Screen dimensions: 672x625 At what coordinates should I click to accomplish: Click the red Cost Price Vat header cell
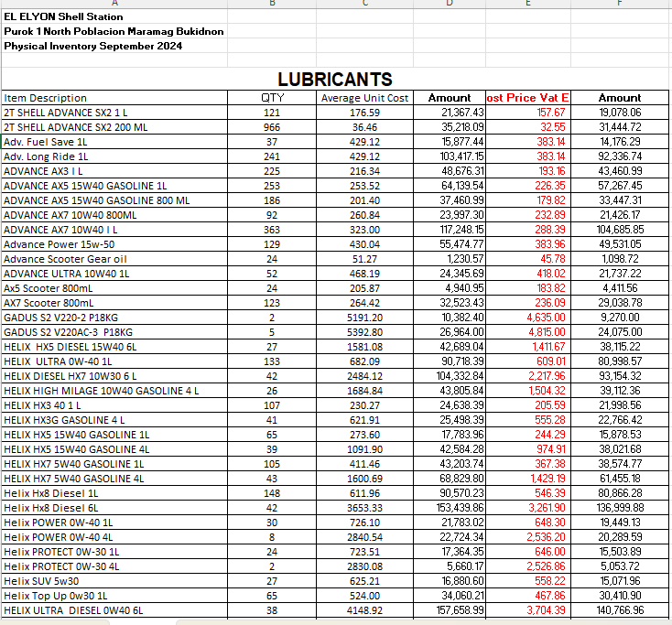[x=528, y=98]
